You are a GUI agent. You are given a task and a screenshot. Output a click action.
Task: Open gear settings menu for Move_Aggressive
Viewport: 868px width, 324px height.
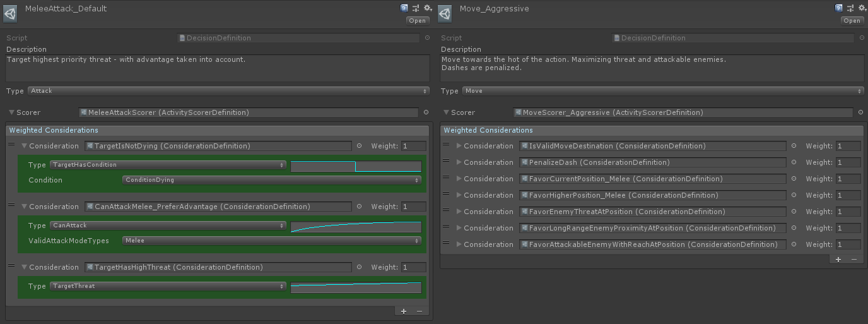[x=862, y=8]
